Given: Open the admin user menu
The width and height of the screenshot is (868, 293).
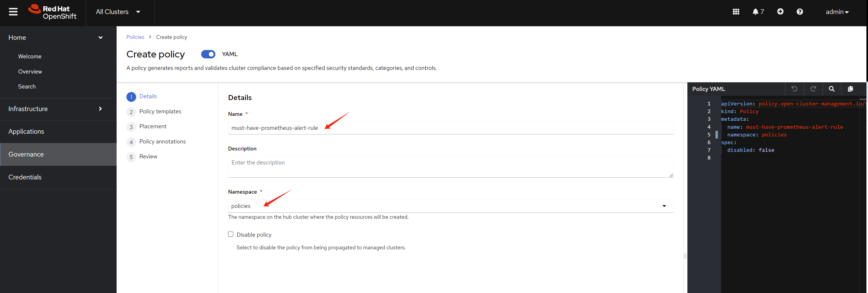Looking at the screenshot, I should (x=837, y=12).
